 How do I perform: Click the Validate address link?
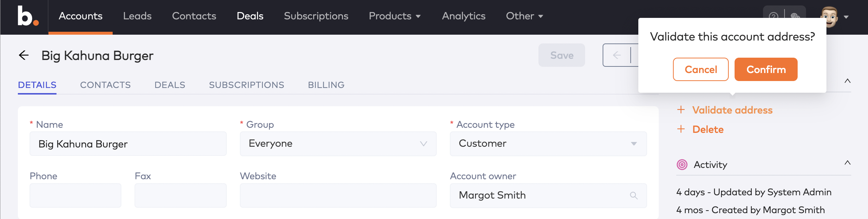click(732, 110)
